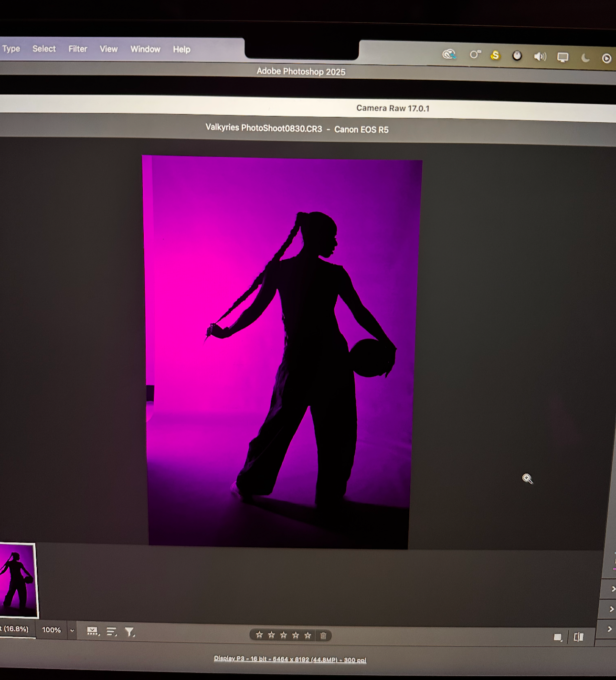Click the dotted grid overlay icon beside the zoom dropdown
This screenshot has width=616, height=680.
93,631
